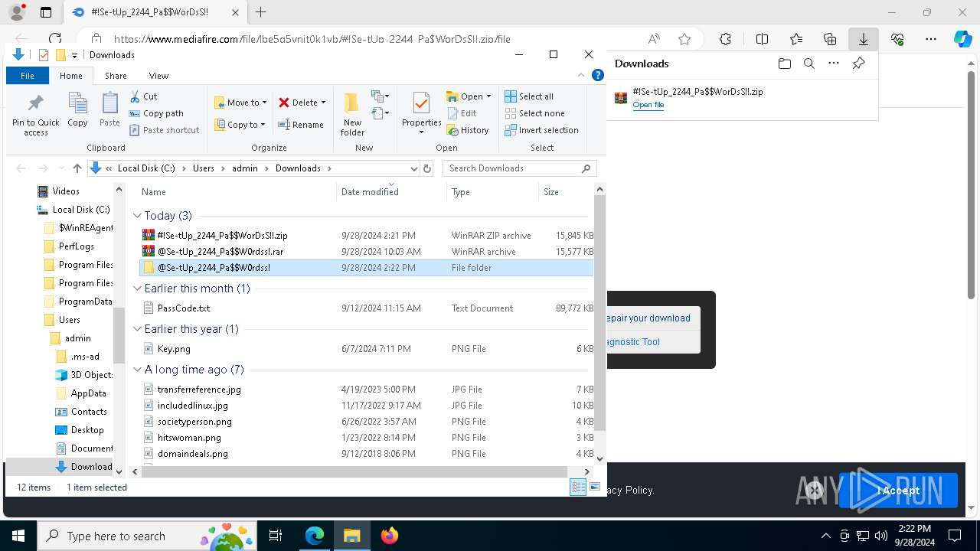
Task: Open the File tab in Explorer
Action: [x=28, y=76]
